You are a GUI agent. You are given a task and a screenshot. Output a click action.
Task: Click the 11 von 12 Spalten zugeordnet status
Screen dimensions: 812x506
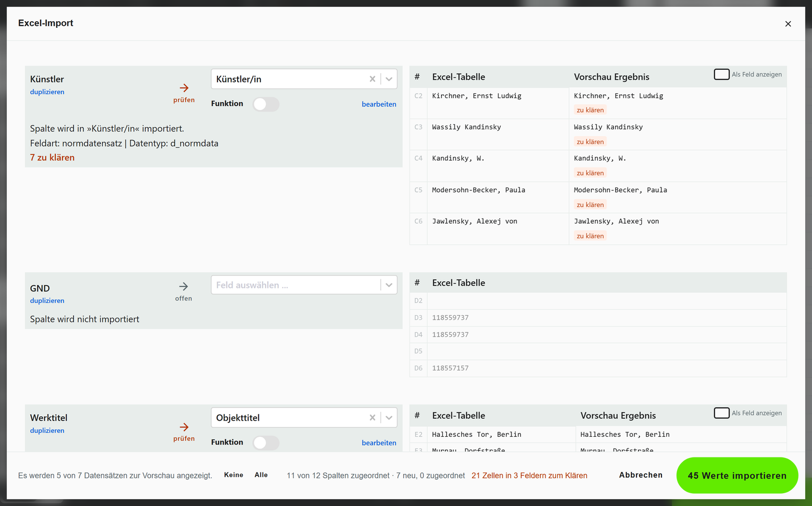coord(338,476)
